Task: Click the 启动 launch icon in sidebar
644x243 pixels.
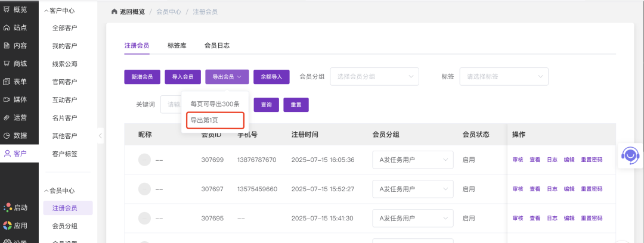Action: pos(7,208)
